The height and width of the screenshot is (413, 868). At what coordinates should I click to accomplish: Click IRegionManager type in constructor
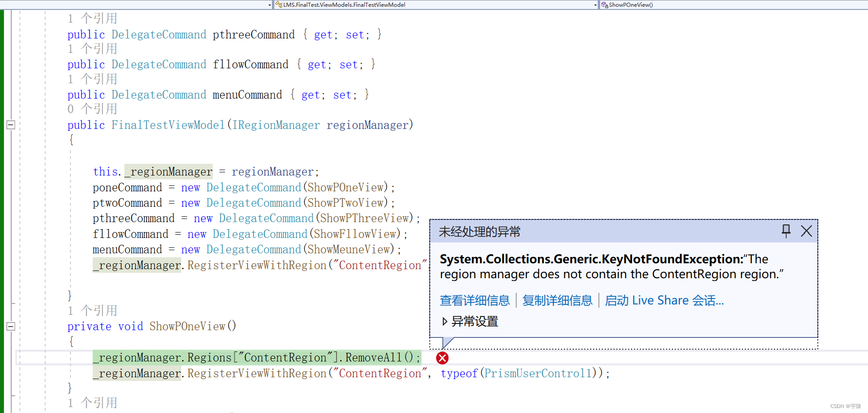click(276, 125)
